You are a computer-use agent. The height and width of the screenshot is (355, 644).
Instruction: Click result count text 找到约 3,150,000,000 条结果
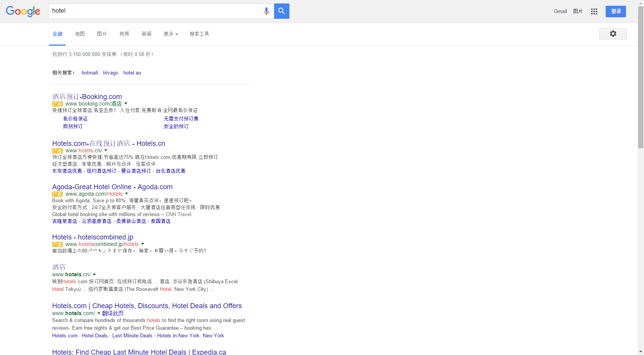click(84, 54)
